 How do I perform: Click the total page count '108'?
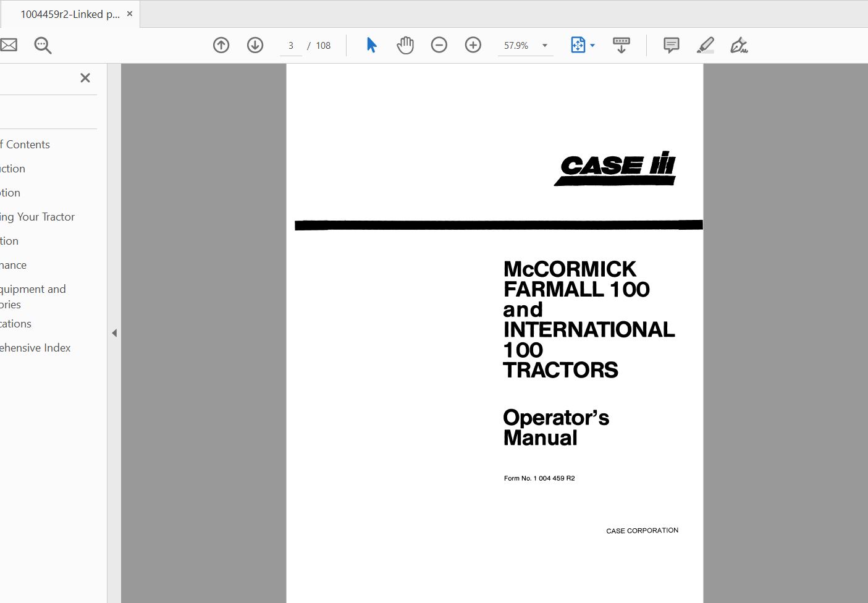click(x=323, y=46)
